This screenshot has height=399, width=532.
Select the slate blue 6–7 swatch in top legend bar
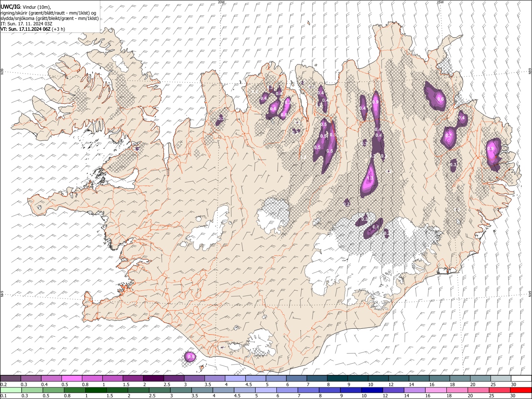(x=296, y=379)
